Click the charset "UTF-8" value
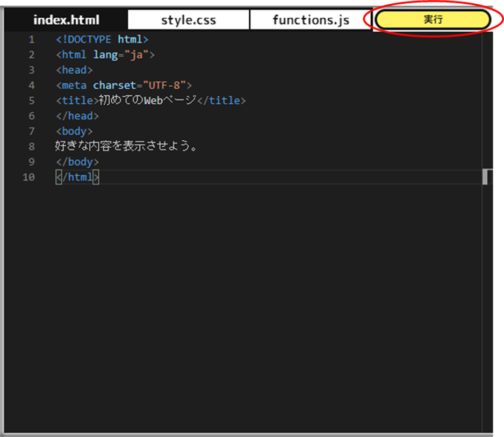Image resolution: width=504 pixels, height=437 pixels. (x=164, y=85)
